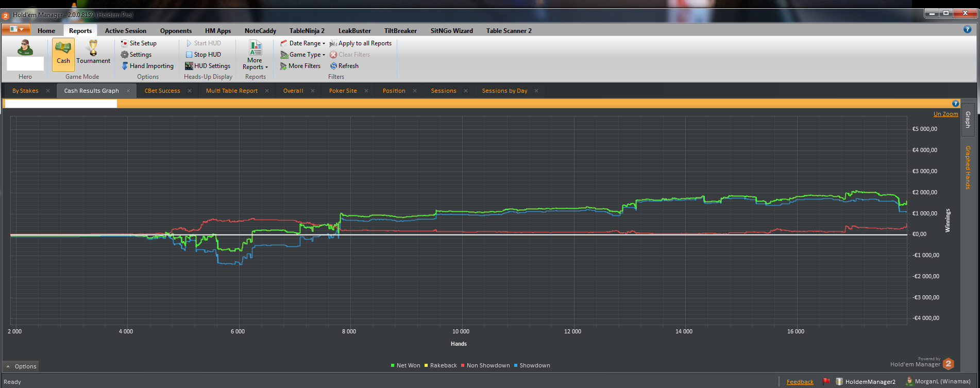Click the white filter input field on orange bar
Image resolution: width=980 pixels, height=388 pixels.
click(61, 104)
